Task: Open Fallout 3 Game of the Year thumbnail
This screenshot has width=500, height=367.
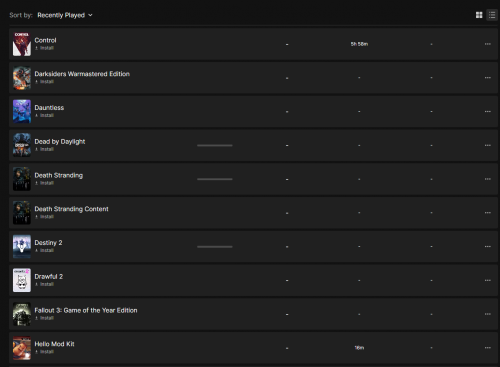Action: tap(22, 314)
